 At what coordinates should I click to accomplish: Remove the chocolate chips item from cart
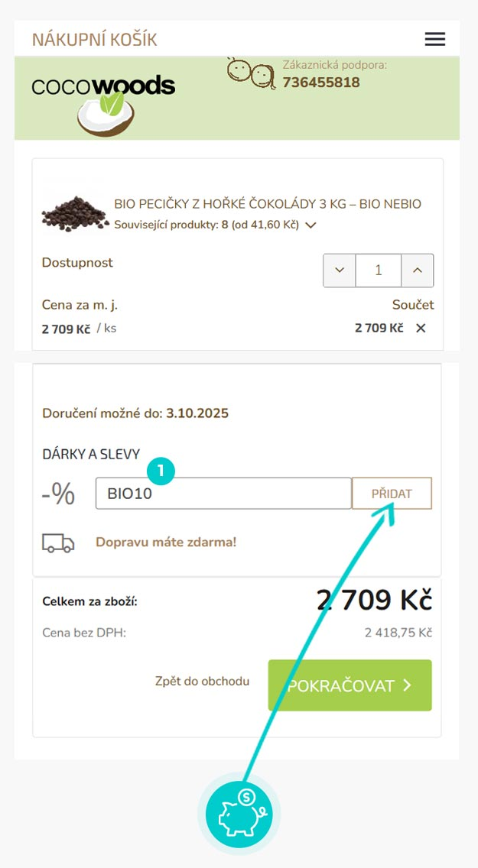click(421, 328)
